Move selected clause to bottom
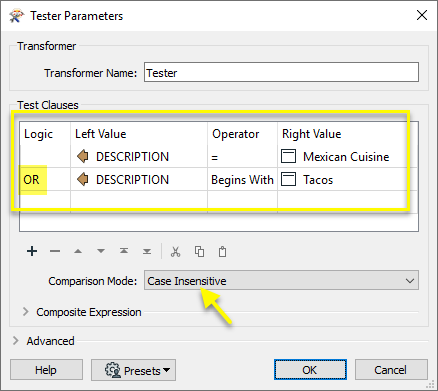 tap(147, 251)
